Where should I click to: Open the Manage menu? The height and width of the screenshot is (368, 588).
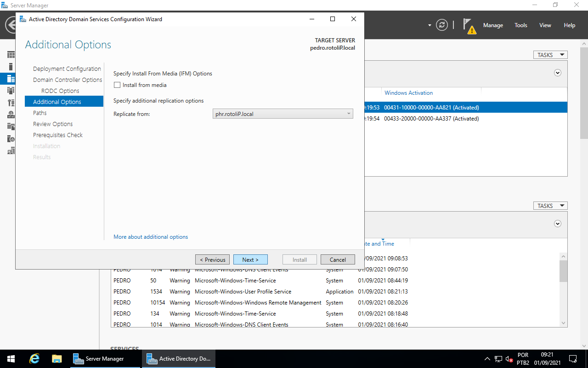tap(492, 25)
